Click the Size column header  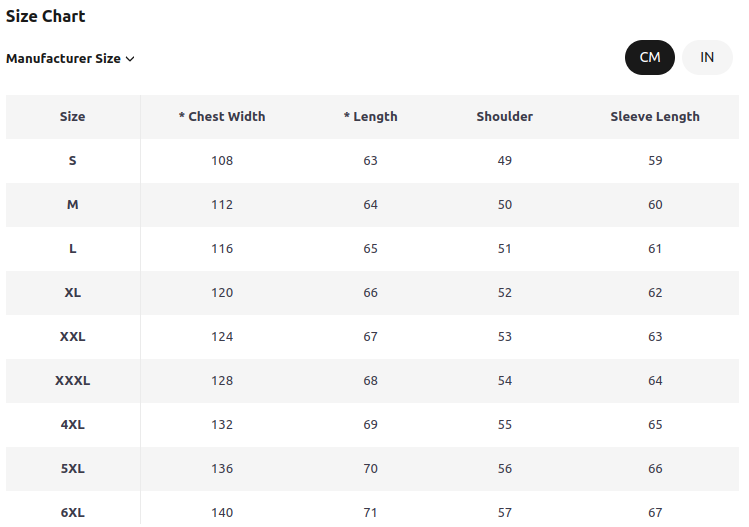73,117
